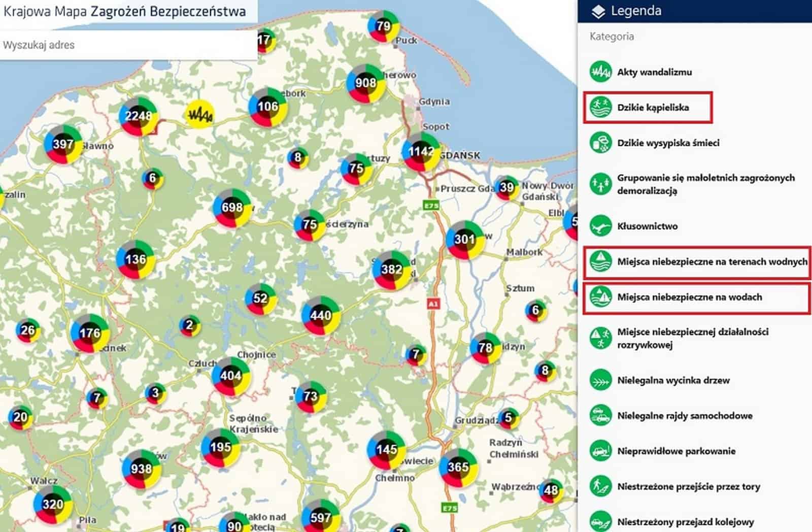Image resolution: width=812 pixels, height=532 pixels.
Task: Click the Akty wandalizmu legend icon
Action: pyautogui.click(x=600, y=72)
